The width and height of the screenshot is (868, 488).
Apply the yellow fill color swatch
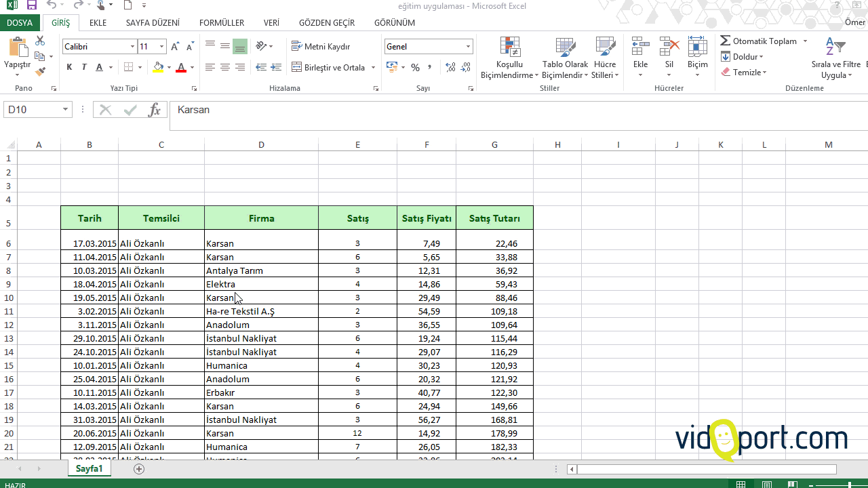pyautogui.click(x=158, y=68)
